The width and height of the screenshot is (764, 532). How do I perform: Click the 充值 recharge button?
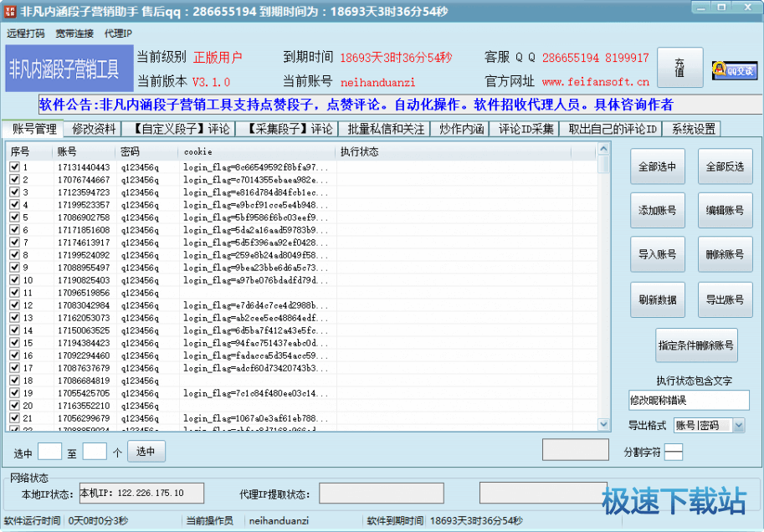[679, 68]
